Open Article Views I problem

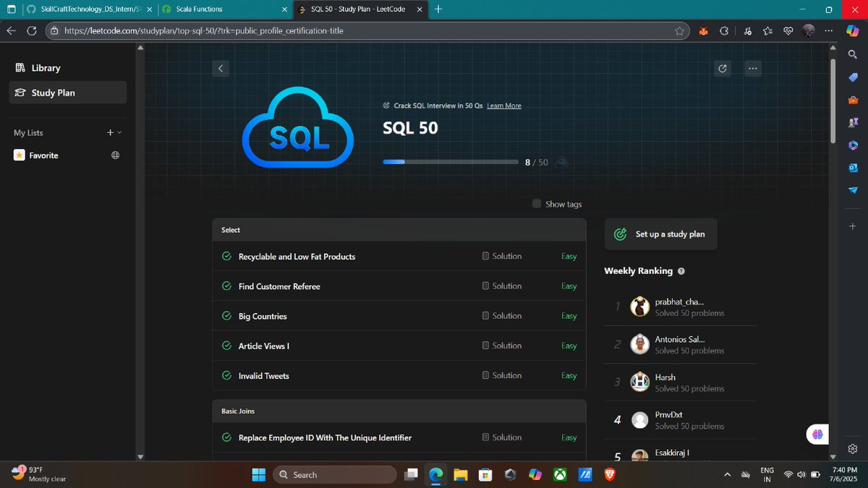(x=264, y=346)
